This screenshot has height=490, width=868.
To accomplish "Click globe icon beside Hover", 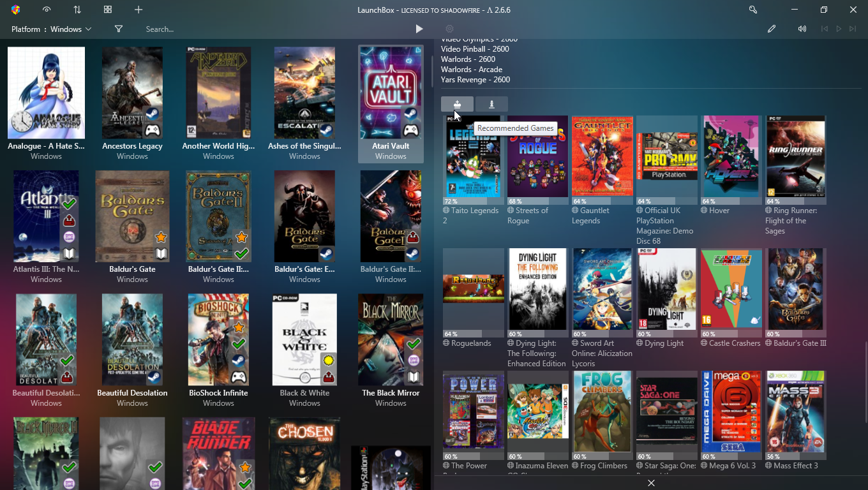I will [x=705, y=211].
